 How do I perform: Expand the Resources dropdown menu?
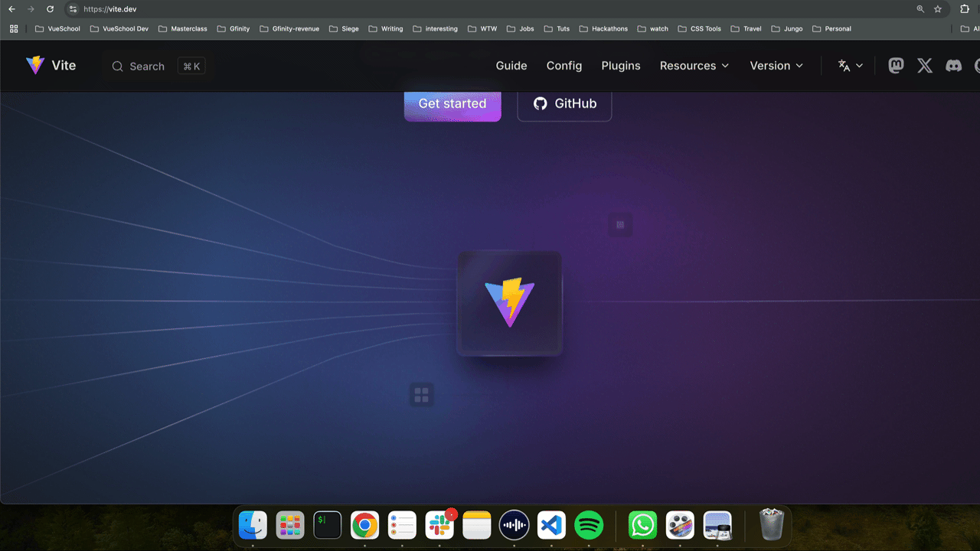694,66
